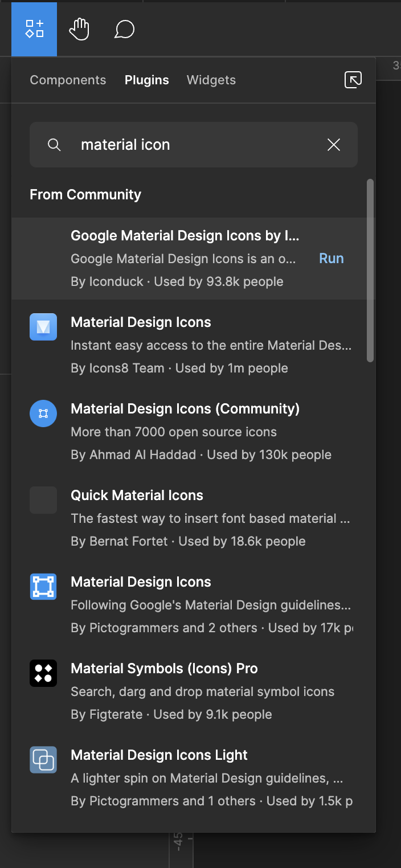Viewport: 401px width, 868px height.
Task: Click Material Design Icons Light thumbnail
Action: click(x=43, y=760)
